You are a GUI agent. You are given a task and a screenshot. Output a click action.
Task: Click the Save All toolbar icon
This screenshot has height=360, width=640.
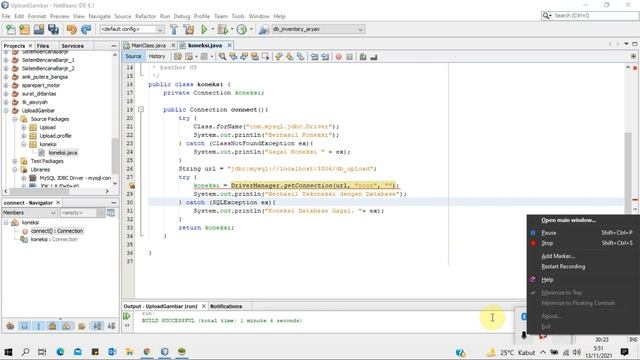tap(53, 29)
